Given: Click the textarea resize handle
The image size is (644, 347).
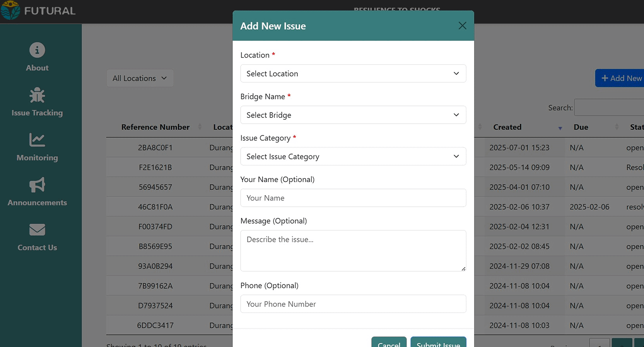Looking at the screenshot, I should pos(463,269).
